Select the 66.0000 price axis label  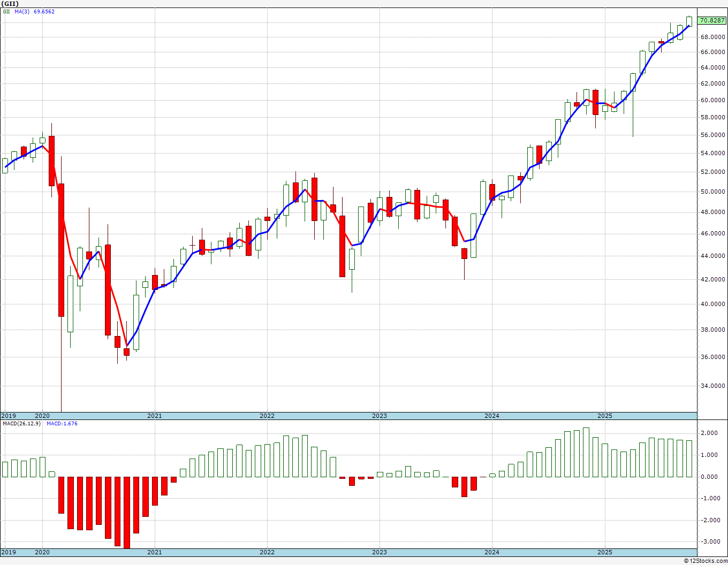(x=713, y=52)
